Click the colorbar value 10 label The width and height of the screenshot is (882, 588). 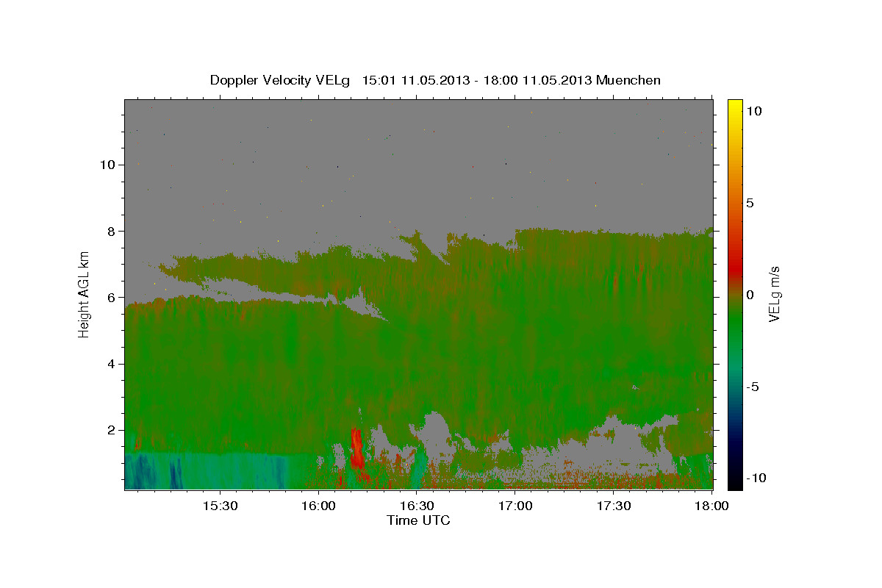tap(753, 110)
